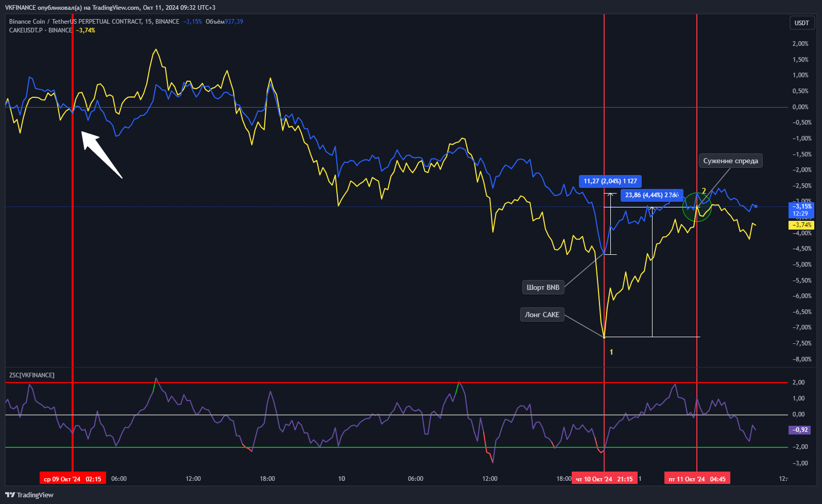Click the 2,00% price axis level
Viewport: 822px width, 504px height.
tap(800, 44)
